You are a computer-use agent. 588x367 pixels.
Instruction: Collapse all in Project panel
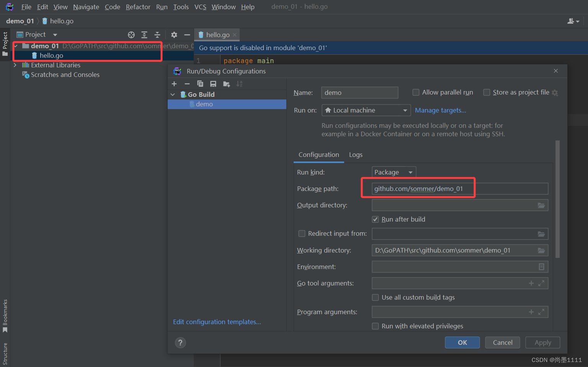click(x=157, y=35)
